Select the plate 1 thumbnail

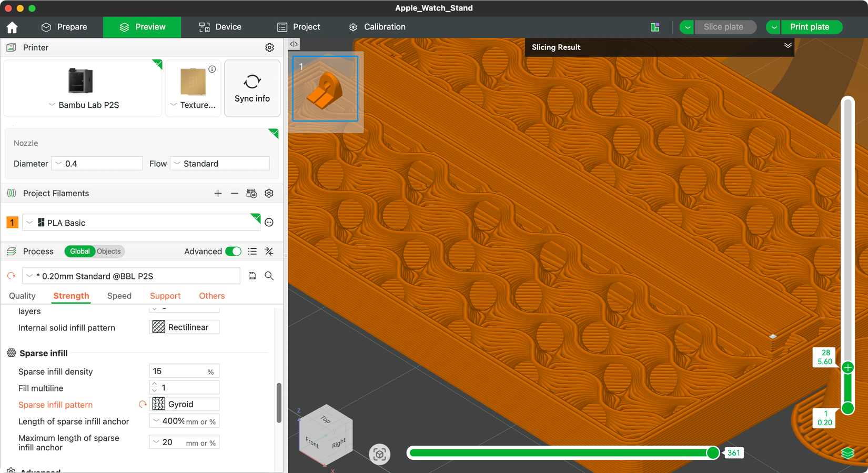point(325,88)
